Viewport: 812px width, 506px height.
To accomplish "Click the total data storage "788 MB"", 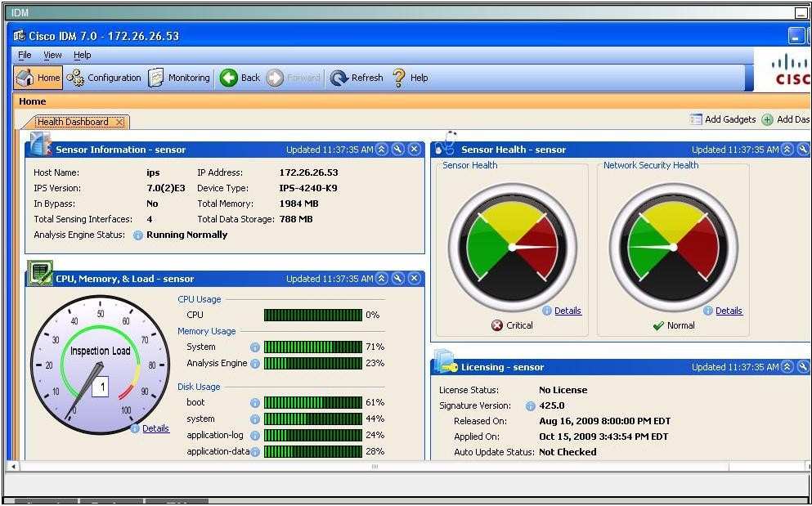I will (296, 219).
